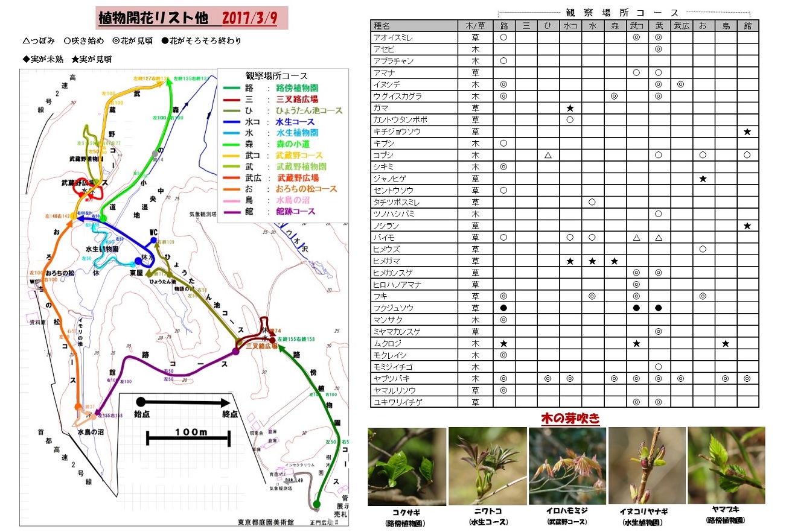Click the black start-point dot above 始点
The height and width of the screenshot is (532, 789).
[x=141, y=402]
